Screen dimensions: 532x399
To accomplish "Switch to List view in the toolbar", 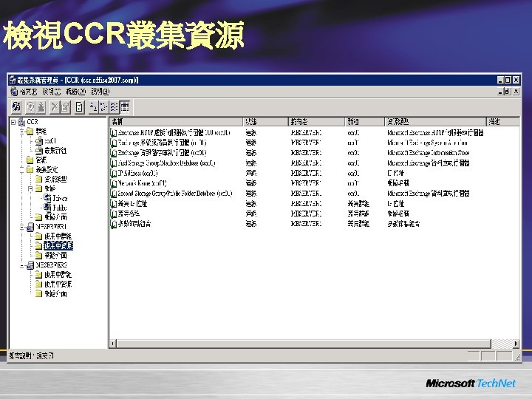I will 114,107.
